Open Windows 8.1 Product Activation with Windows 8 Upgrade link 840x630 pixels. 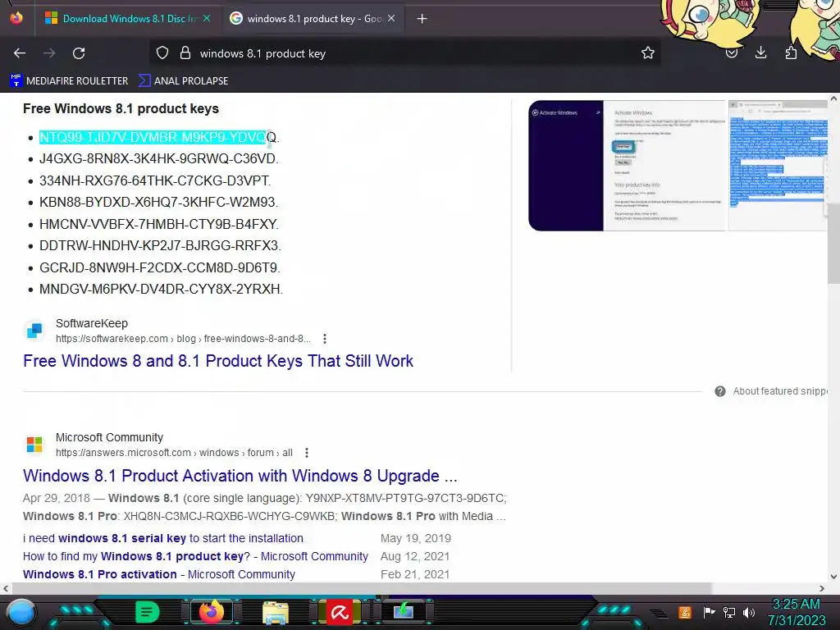point(240,476)
